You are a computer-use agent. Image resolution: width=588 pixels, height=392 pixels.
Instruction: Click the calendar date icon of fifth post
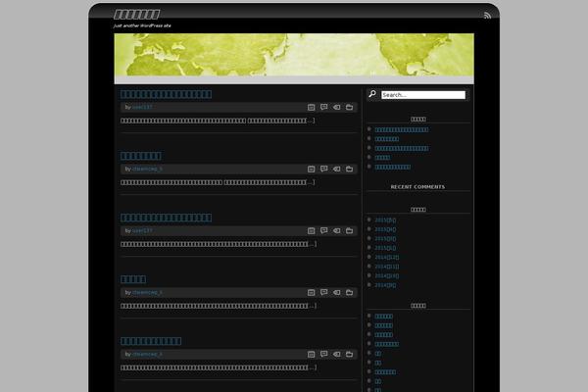(312, 354)
